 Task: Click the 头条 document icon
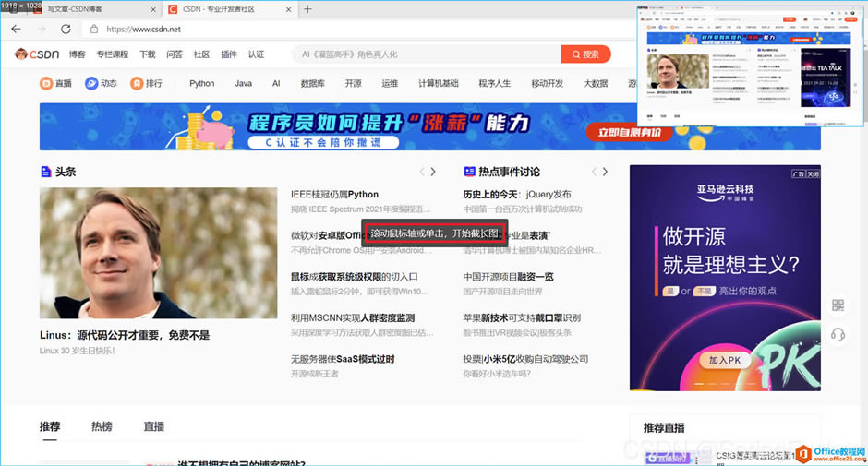[x=46, y=172]
